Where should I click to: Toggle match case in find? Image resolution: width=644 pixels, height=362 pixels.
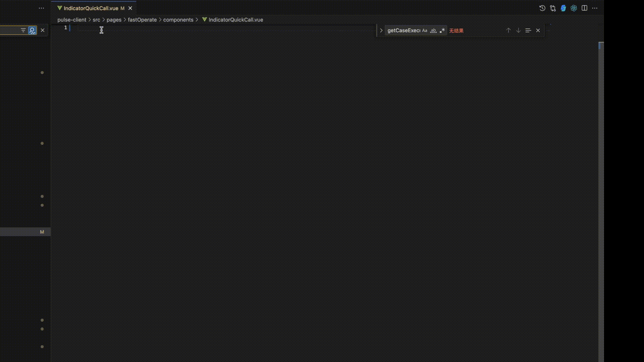pyautogui.click(x=425, y=31)
